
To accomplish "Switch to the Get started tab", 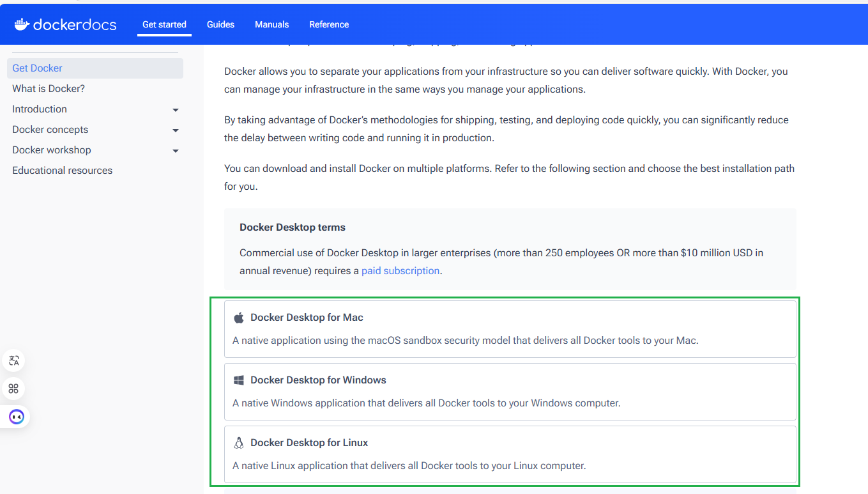I will coord(164,24).
